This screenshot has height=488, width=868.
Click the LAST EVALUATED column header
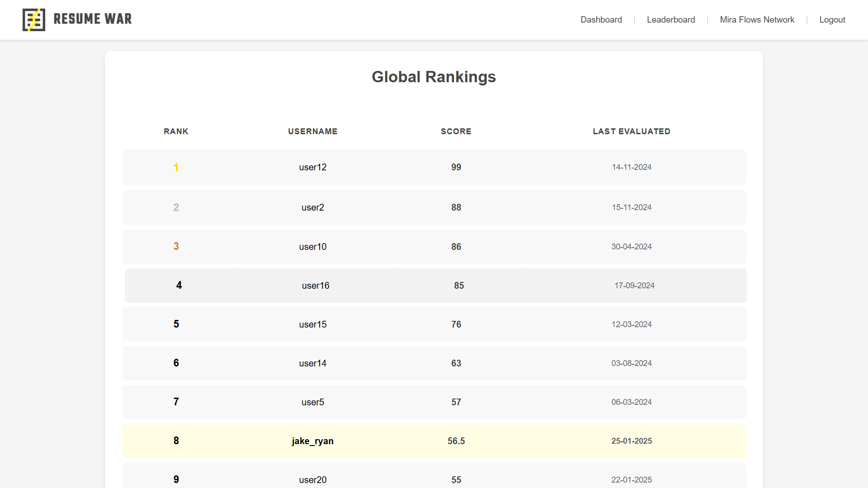(631, 131)
